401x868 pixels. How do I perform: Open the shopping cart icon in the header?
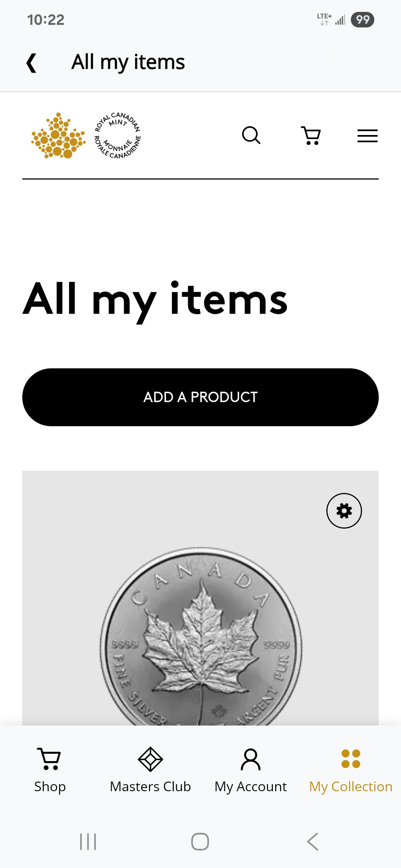[x=311, y=135]
